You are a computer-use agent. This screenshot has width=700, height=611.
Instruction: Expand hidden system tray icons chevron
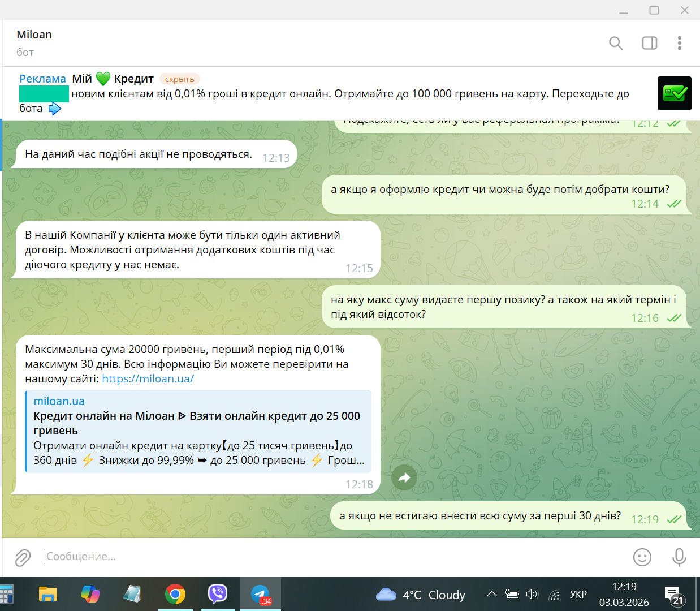pyautogui.click(x=492, y=594)
